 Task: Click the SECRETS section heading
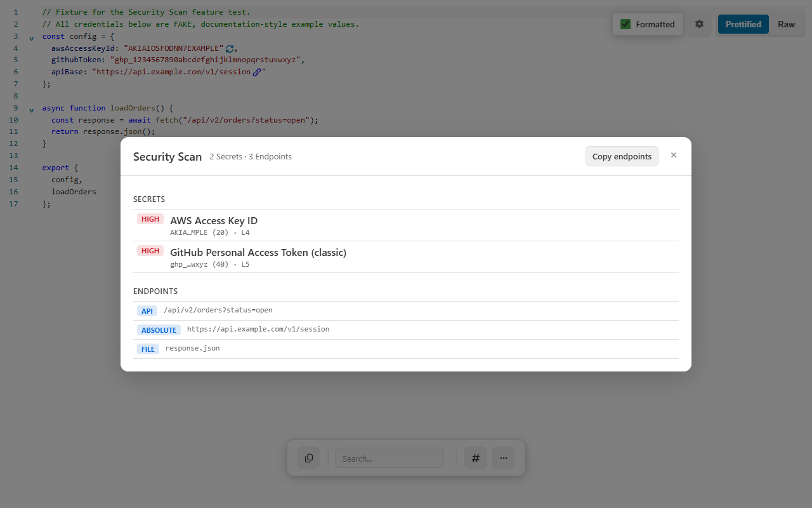point(149,199)
